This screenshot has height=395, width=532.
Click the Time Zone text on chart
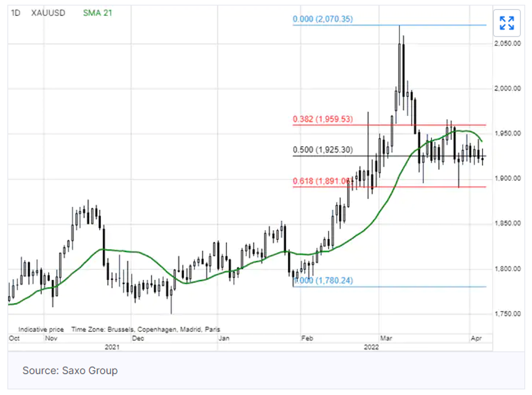[146, 329]
